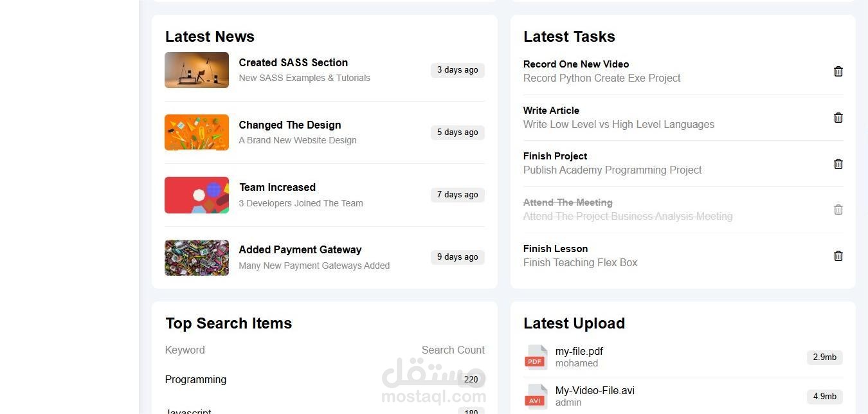Viewport: 868px width, 414px height.
Task: Click the my-file.pdf file name
Action: click(579, 352)
